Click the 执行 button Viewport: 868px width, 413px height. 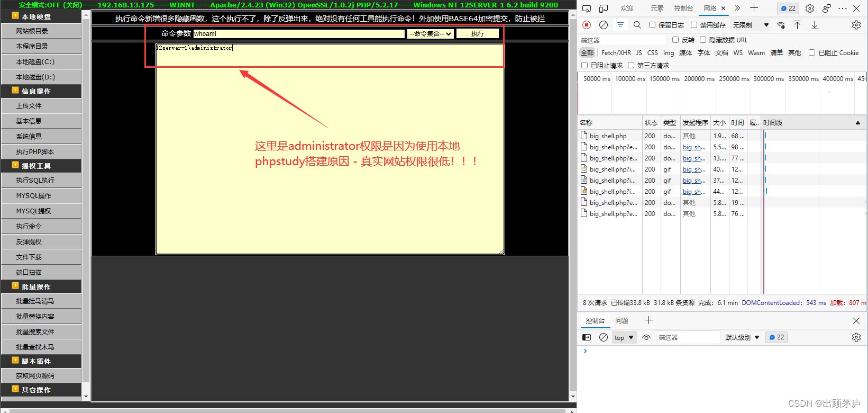(478, 33)
